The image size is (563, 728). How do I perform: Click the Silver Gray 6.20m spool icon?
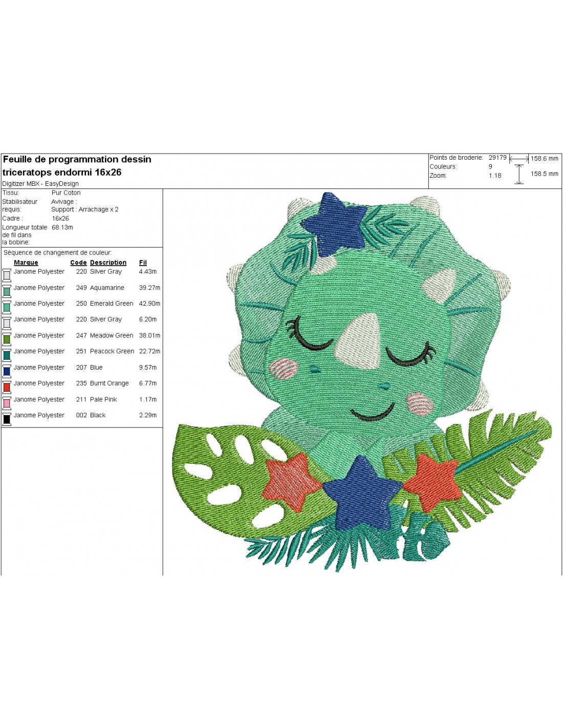click(x=7, y=323)
